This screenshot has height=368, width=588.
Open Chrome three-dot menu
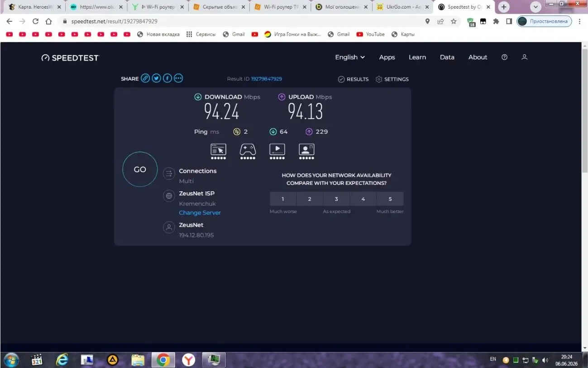tap(580, 21)
